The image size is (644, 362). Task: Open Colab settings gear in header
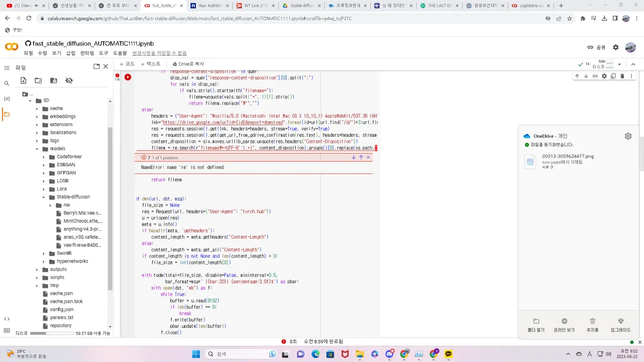pyautogui.click(x=616, y=47)
